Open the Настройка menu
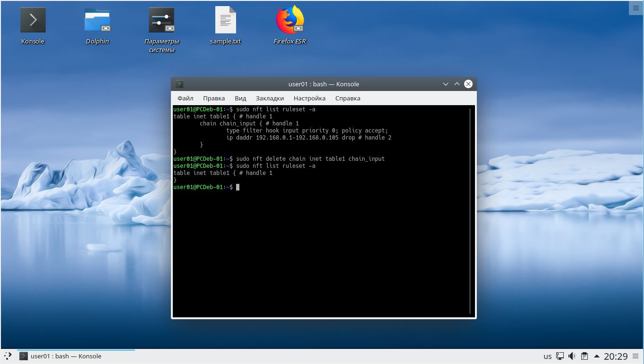 coord(309,98)
